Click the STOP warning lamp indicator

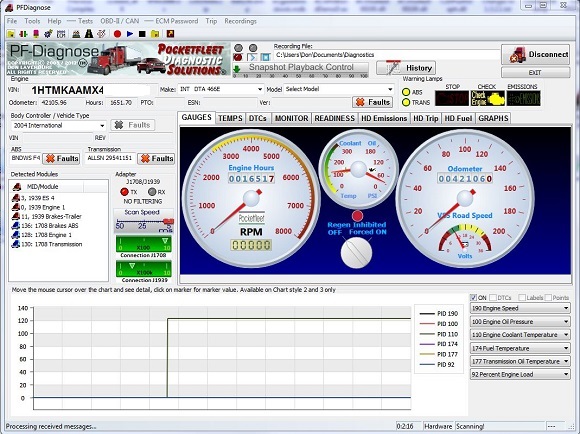pyautogui.click(x=452, y=99)
